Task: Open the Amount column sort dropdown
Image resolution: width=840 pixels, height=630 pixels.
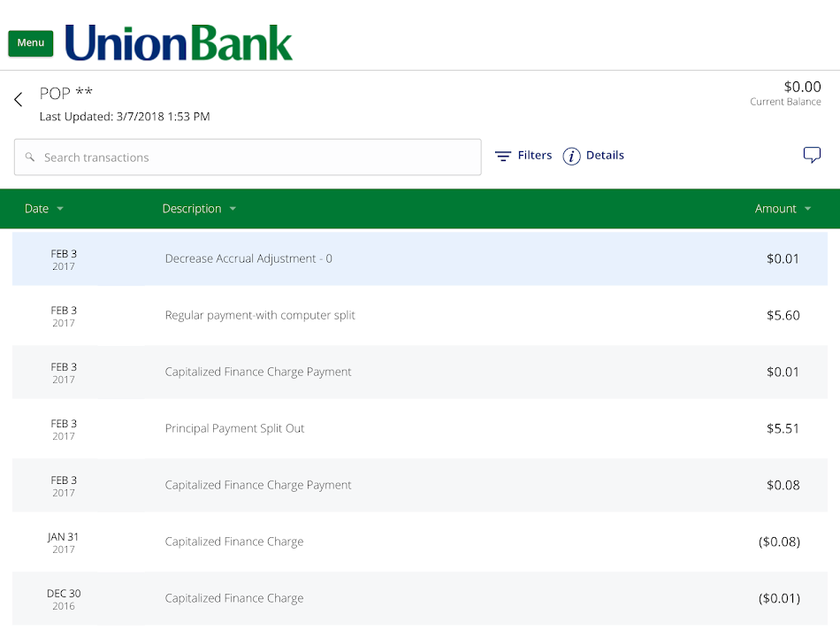Action: click(x=806, y=208)
